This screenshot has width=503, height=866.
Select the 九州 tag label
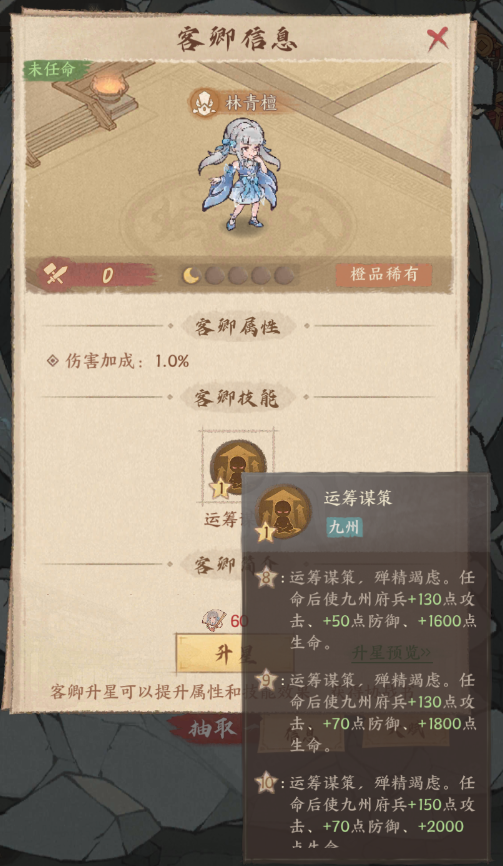pyautogui.click(x=344, y=527)
